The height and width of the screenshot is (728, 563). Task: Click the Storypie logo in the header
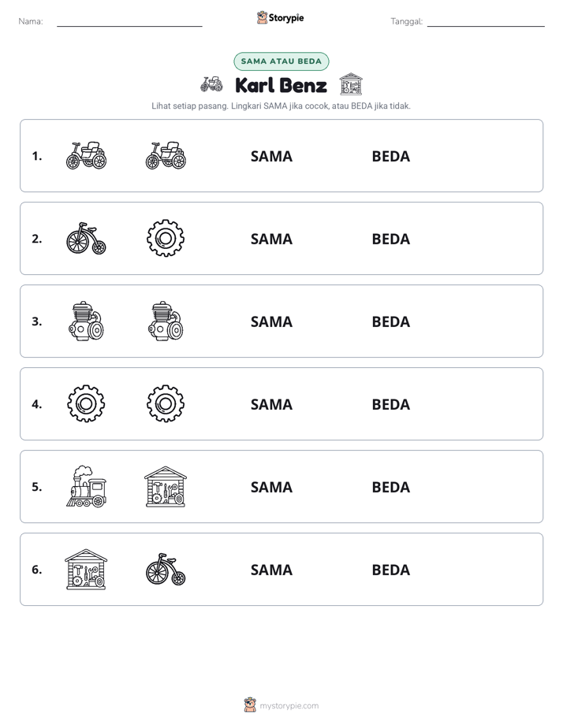tap(280, 17)
